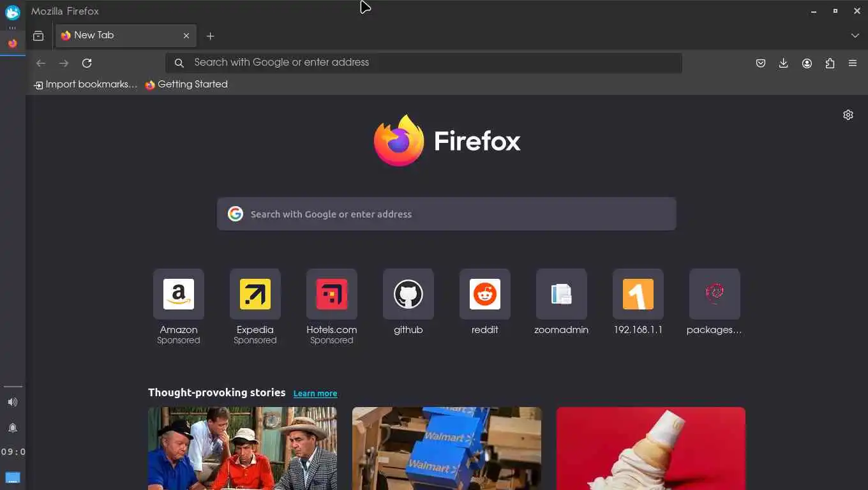Open the new tab personalize gear icon
Screen dimensions: 868x490
848,115
